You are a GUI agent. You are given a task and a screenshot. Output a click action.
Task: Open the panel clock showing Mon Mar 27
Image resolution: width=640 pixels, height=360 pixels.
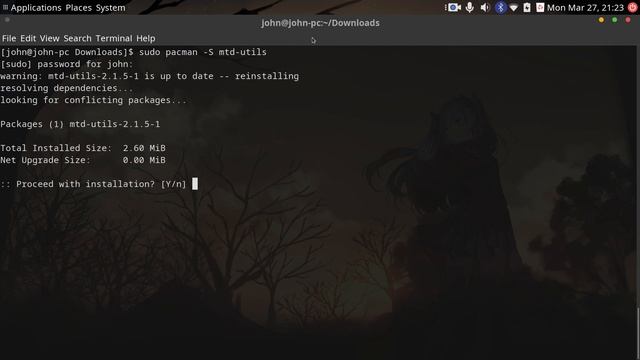tap(585, 8)
